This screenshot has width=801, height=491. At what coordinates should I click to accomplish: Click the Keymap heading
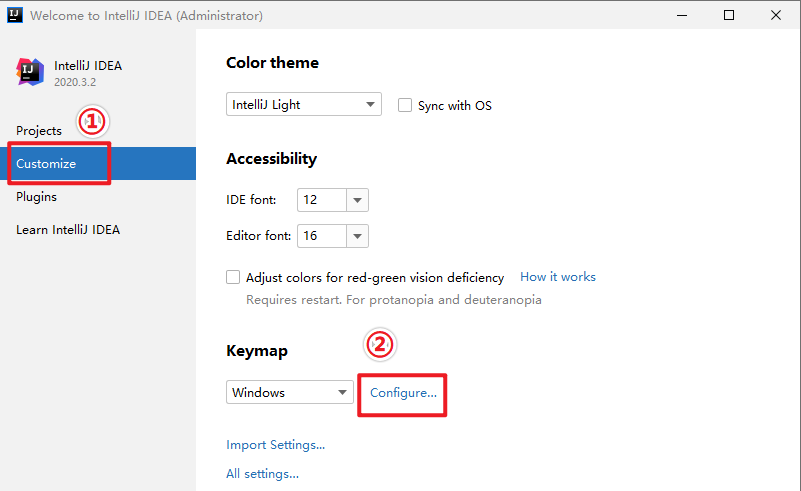coord(257,351)
